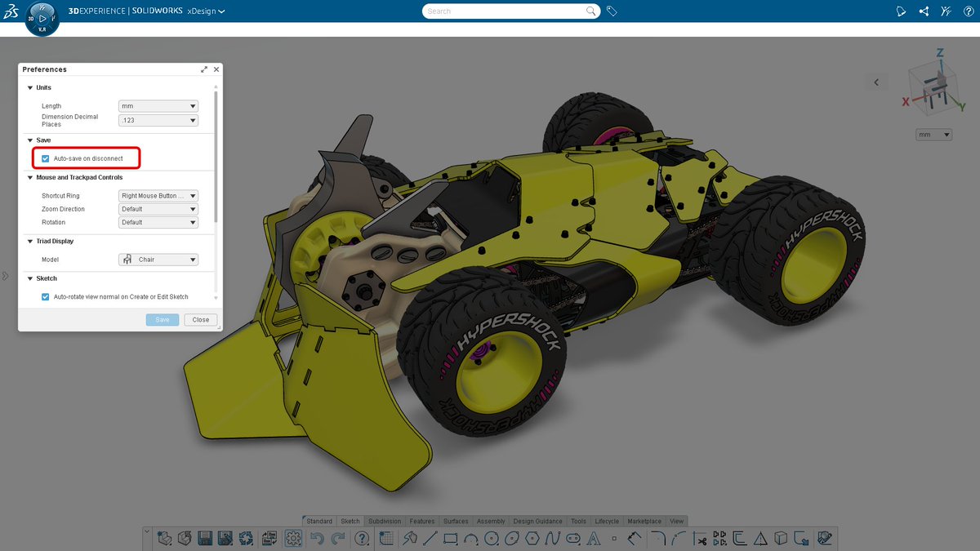980x551 pixels.
Task: Click the Preferences panel scrollbar
Action: 216,155
